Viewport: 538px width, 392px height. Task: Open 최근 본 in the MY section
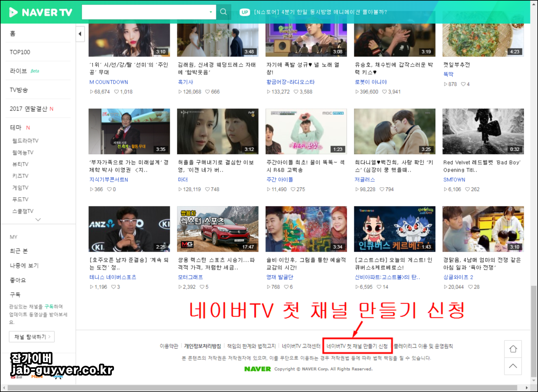[19, 251]
